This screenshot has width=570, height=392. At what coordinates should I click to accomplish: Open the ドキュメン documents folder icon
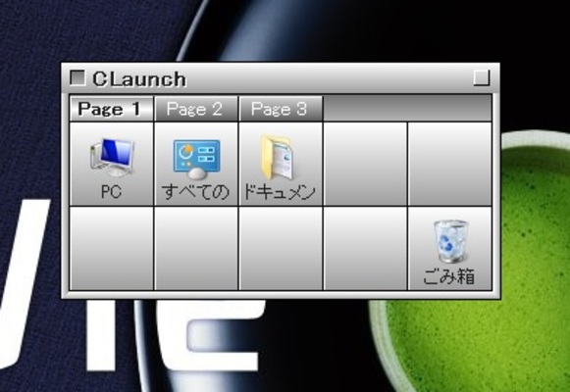[281, 165]
